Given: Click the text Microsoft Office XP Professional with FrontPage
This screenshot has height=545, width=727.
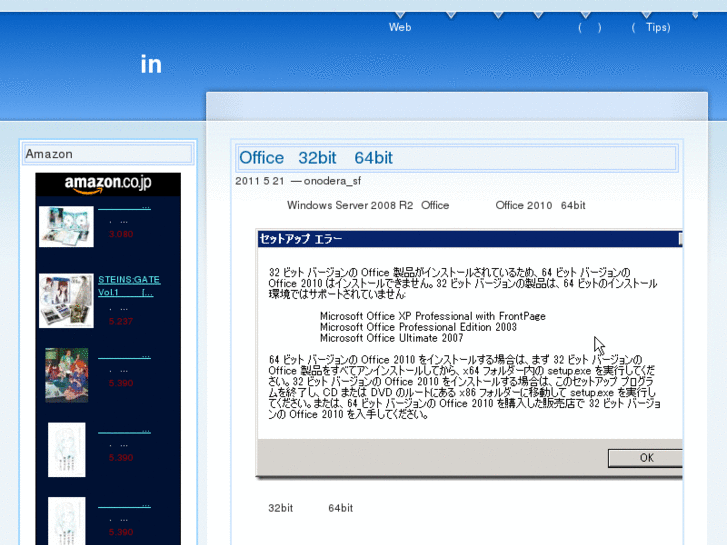Looking at the screenshot, I should (433, 316).
